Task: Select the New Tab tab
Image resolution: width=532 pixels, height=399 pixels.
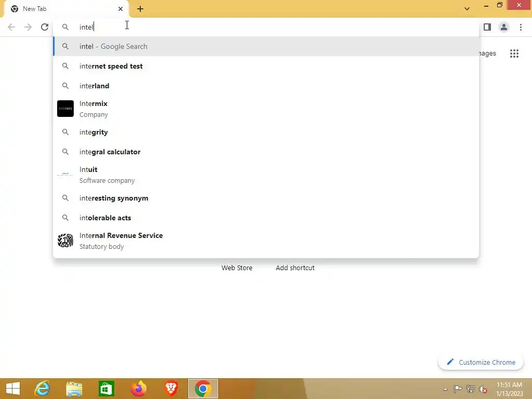Action: click(x=66, y=9)
